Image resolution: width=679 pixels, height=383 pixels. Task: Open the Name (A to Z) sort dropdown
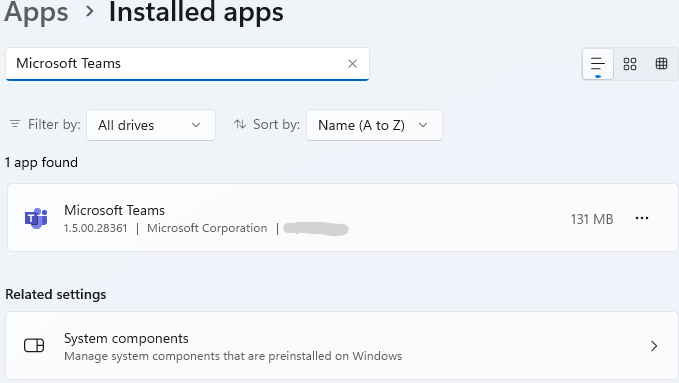pos(374,125)
